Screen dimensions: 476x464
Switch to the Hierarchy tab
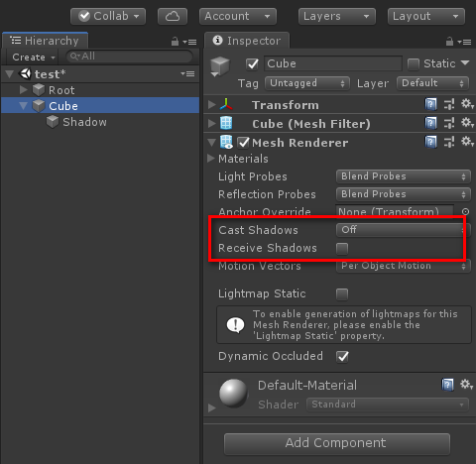tap(46, 41)
